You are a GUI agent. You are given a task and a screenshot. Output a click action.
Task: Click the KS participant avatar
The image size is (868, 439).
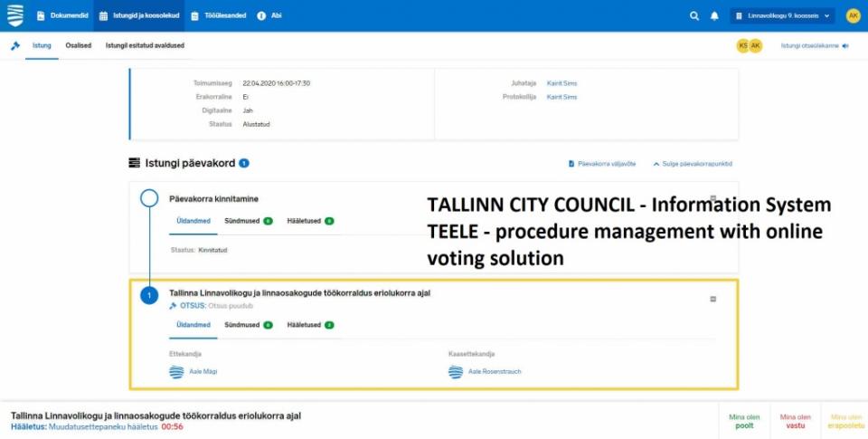[x=743, y=46]
